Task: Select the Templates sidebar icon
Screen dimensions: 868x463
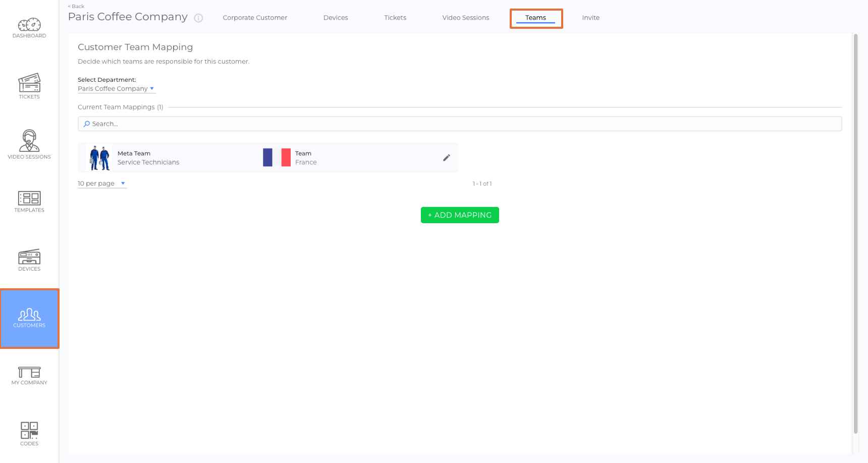Action: tap(29, 202)
